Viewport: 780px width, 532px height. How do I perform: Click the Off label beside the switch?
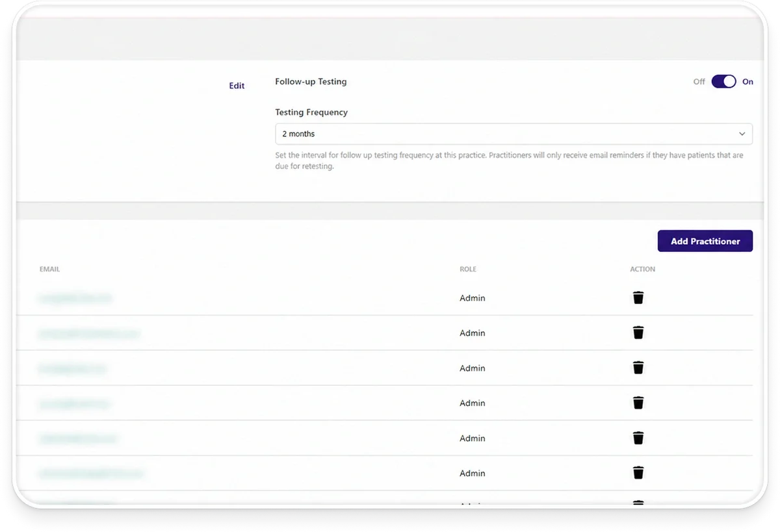[x=699, y=82]
